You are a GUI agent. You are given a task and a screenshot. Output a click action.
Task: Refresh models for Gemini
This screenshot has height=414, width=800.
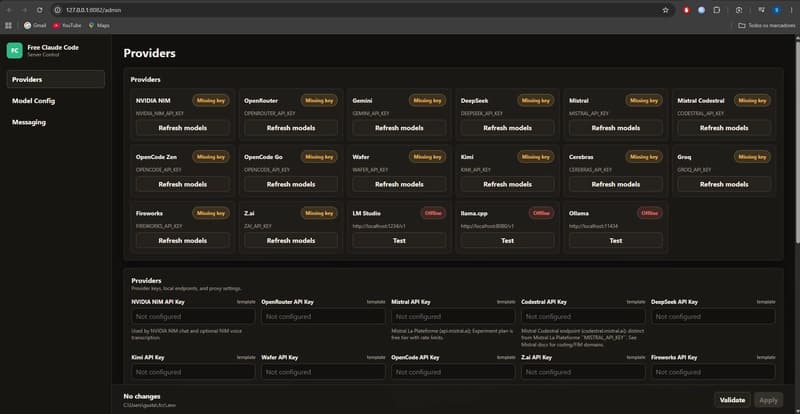pos(399,128)
